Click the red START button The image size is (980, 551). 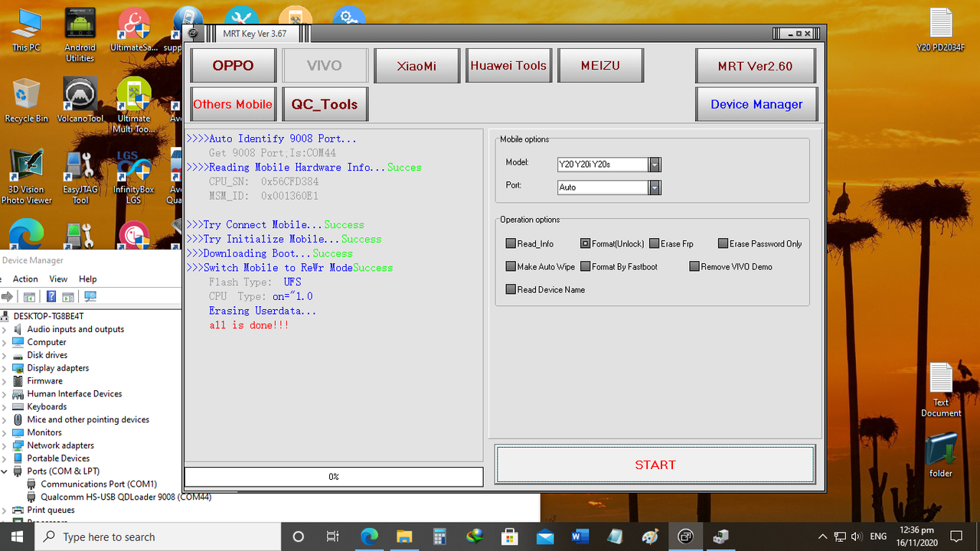(655, 465)
